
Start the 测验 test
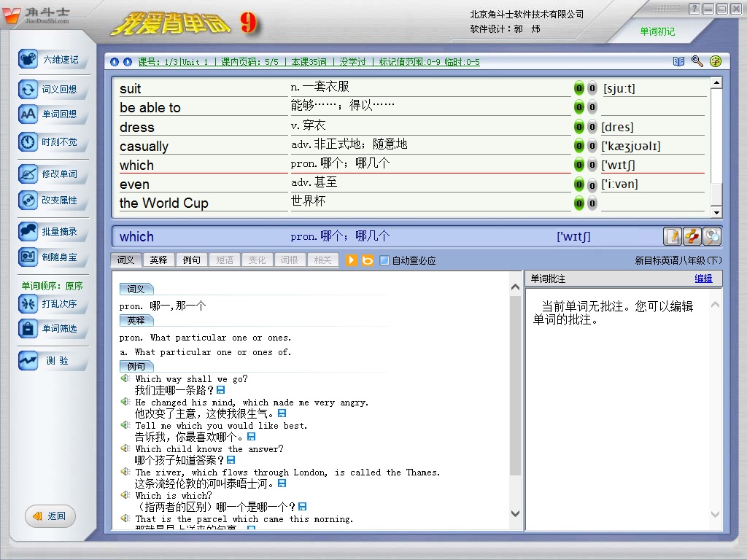pyautogui.click(x=53, y=360)
